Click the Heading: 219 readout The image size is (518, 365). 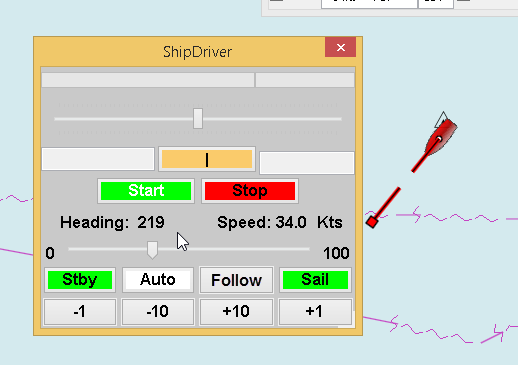[112, 222]
